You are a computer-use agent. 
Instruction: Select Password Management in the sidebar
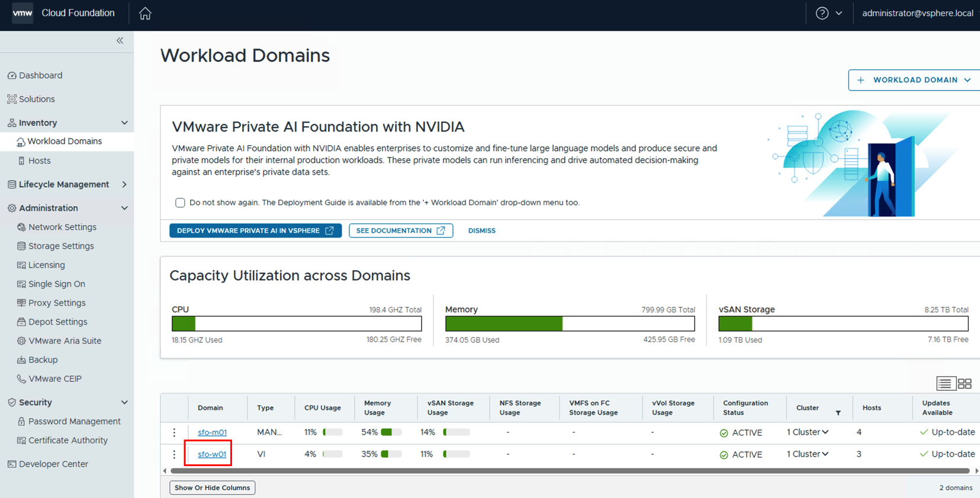[x=74, y=421]
